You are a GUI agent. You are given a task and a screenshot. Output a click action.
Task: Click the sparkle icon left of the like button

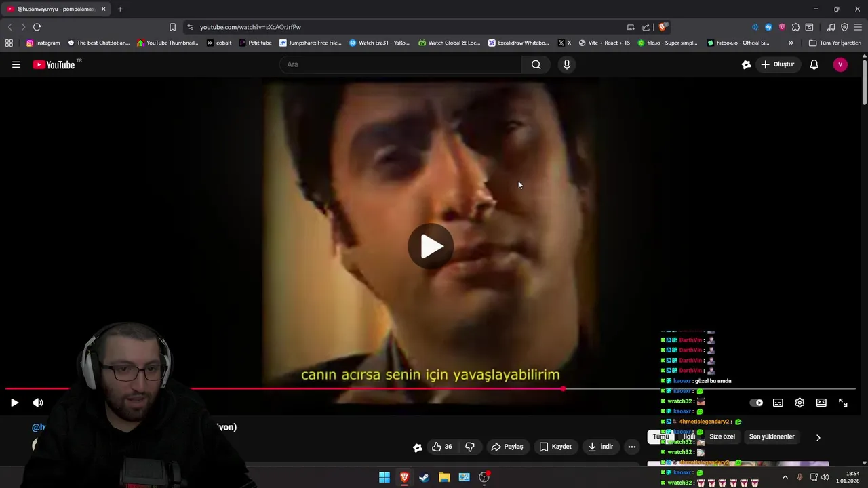tap(418, 447)
